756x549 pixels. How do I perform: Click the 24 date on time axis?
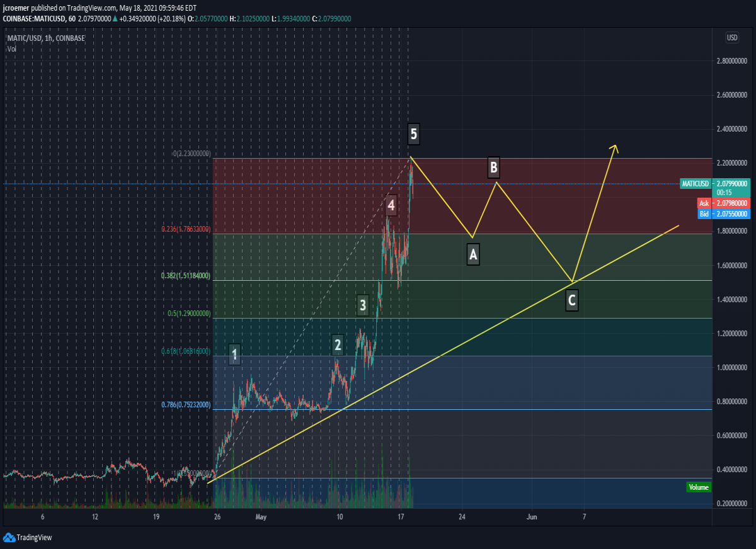[462, 517]
